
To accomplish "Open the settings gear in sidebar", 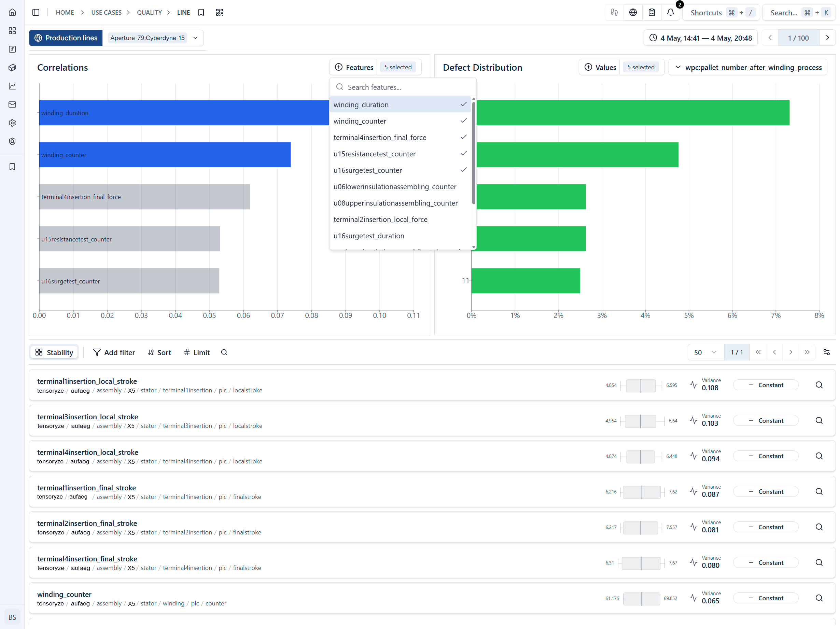I will point(12,123).
